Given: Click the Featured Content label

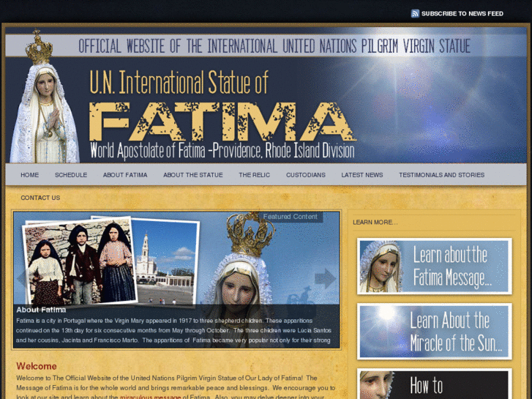Looking at the screenshot, I should (x=290, y=217).
